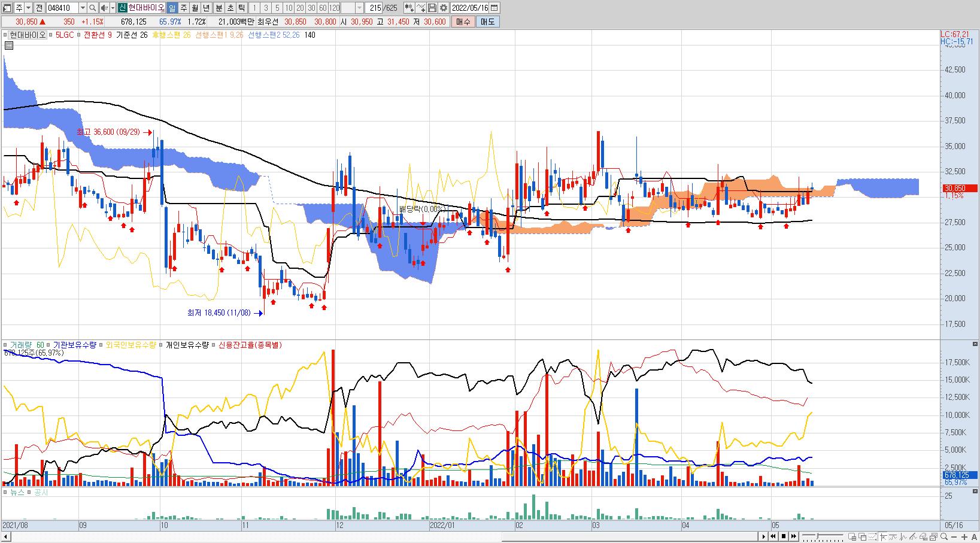Click the speaker sound icon
This screenshot has height=543, width=980.
pyautogui.click(x=104, y=8)
